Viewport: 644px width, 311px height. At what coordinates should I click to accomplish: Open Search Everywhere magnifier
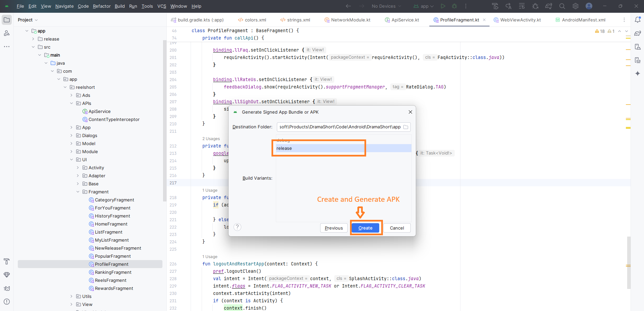pyautogui.click(x=562, y=6)
